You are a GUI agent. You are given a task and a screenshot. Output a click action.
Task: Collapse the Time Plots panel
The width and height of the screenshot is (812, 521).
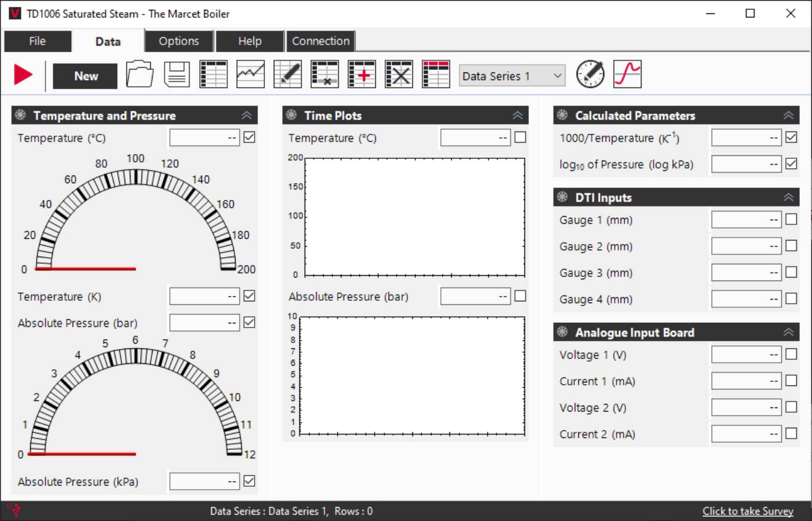coord(517,115)
